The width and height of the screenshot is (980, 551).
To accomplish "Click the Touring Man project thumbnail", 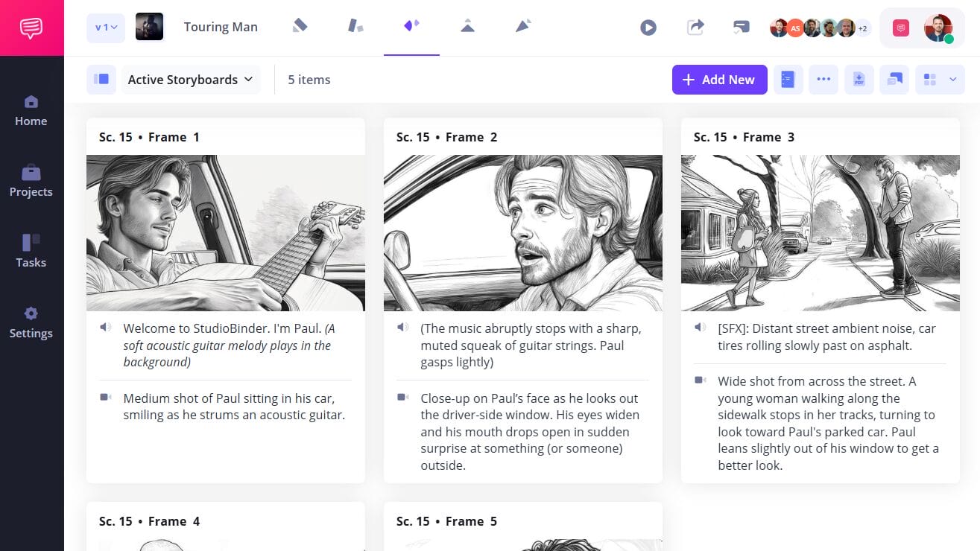I will point(150,27).
